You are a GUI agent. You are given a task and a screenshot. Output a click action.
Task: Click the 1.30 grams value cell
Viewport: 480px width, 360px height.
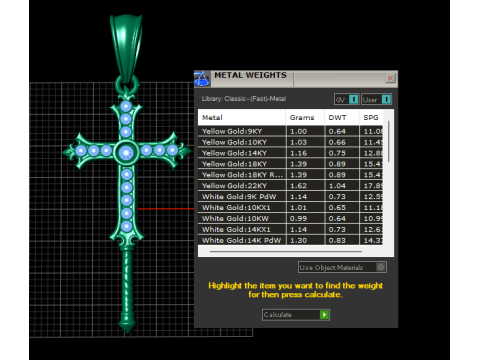pyautogui.click(x=305, y=240)
